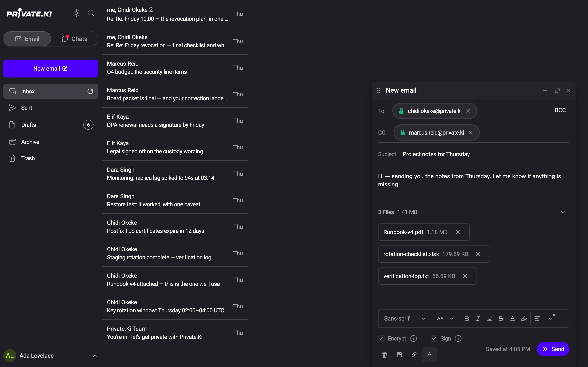The height and width of the screenshot is (367, 588).
Task: Send the composed email
Action: [553, 349]
